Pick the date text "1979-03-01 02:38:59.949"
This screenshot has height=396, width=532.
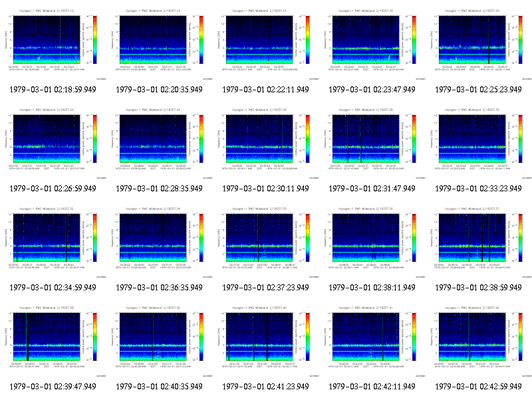coord(478,288)
